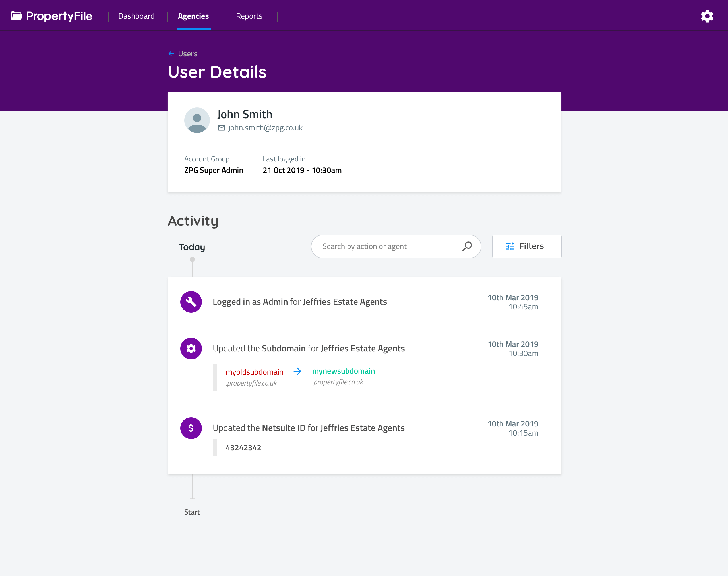This screenshot has width=728, height=576.
Task: Click the envelope icon beside email
Action: [x=221, y=128]
